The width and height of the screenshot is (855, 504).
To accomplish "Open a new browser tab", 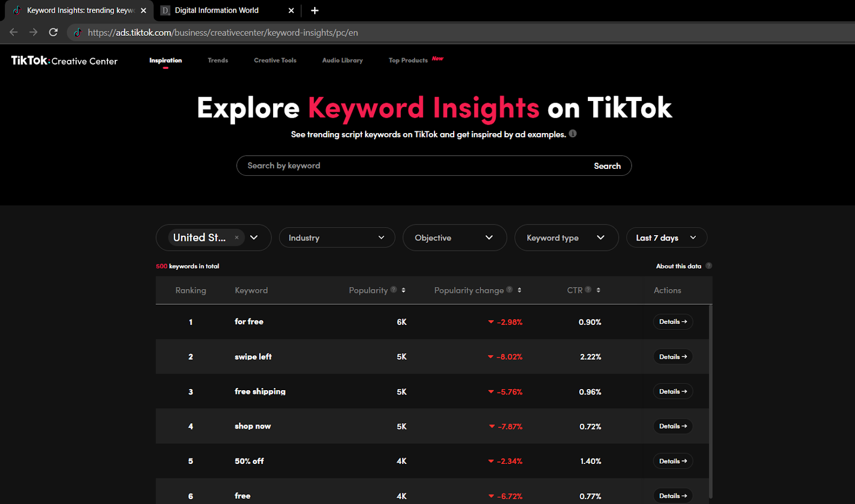I will coord(315,10).
